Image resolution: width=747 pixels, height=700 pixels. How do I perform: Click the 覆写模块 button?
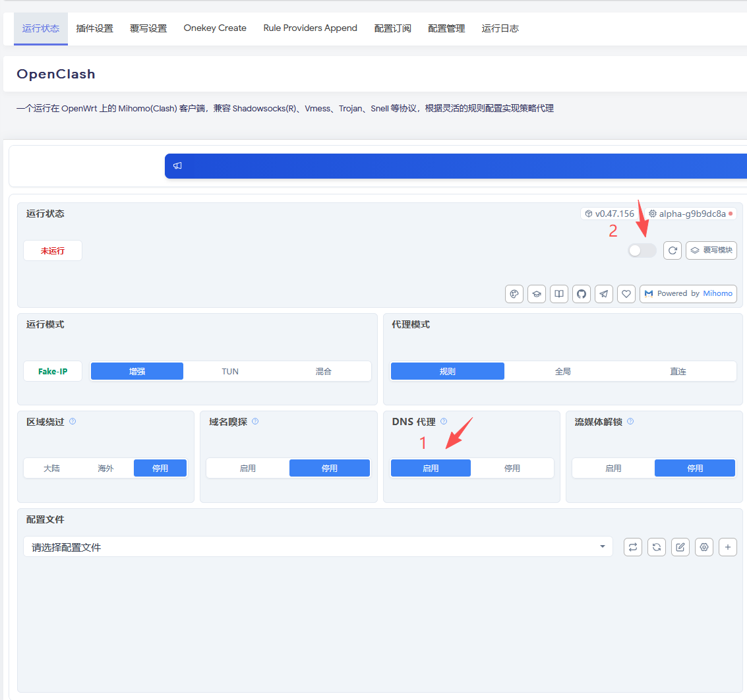(x=711, y=250)
